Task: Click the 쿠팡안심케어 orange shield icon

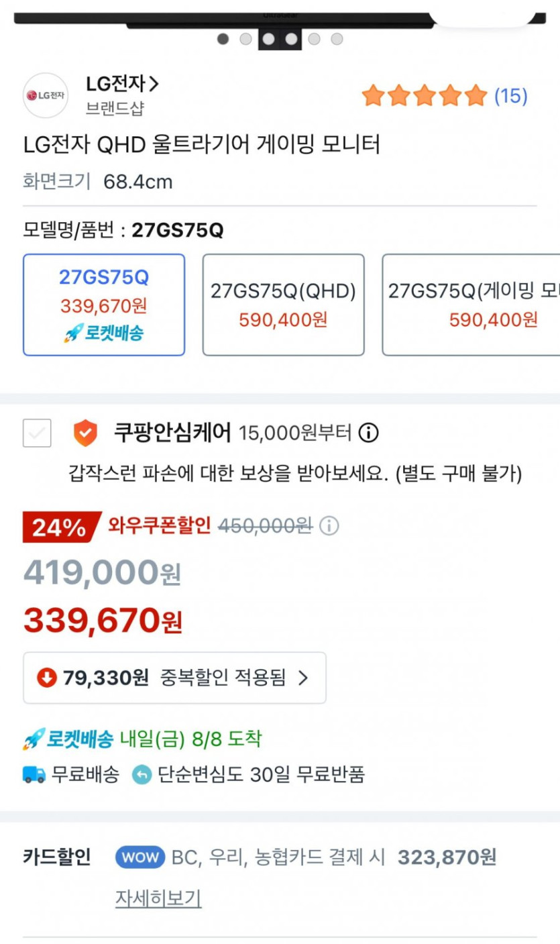Action: (x=85, y=433)
